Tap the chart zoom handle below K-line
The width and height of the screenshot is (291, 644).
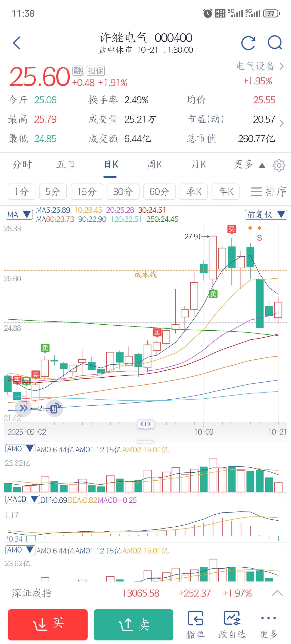point(146,424)
